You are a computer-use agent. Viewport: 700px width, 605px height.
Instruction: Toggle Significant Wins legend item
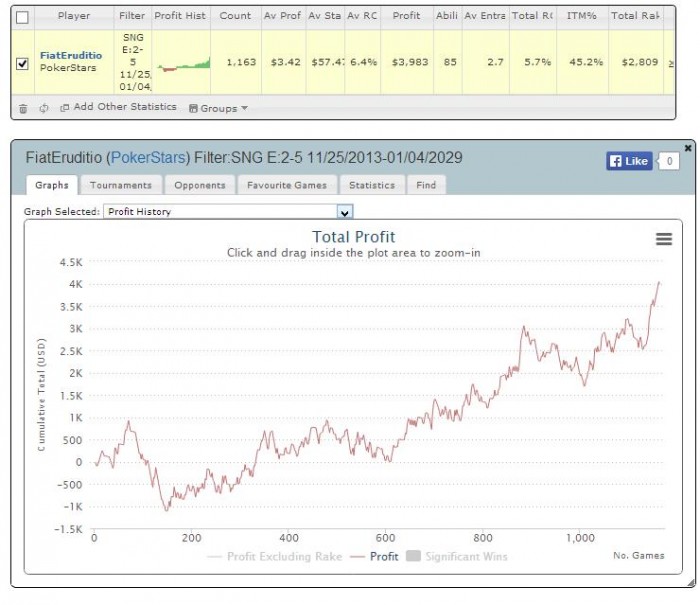457,557
